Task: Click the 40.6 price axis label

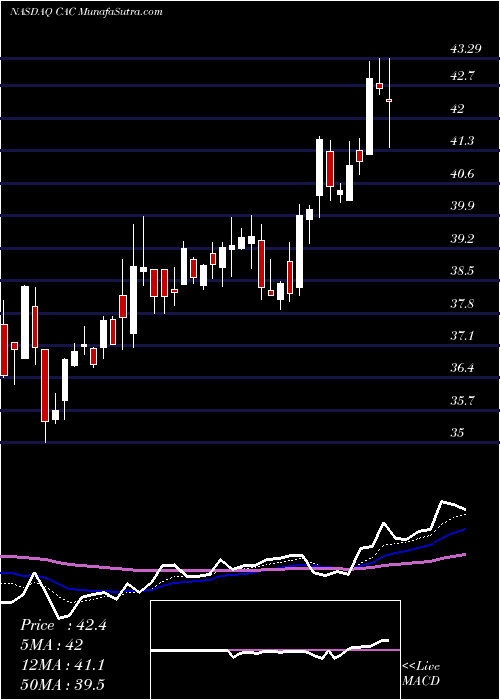Action: point(462,174)
